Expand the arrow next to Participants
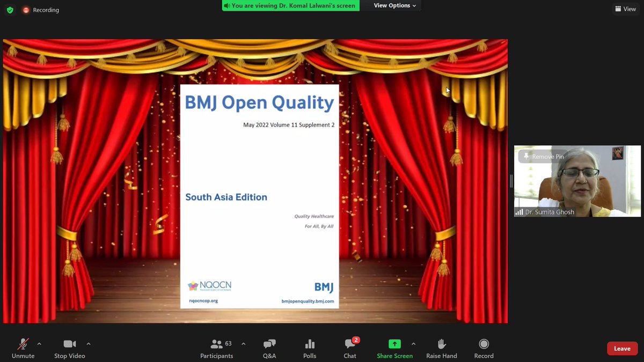 coord(243,343)
